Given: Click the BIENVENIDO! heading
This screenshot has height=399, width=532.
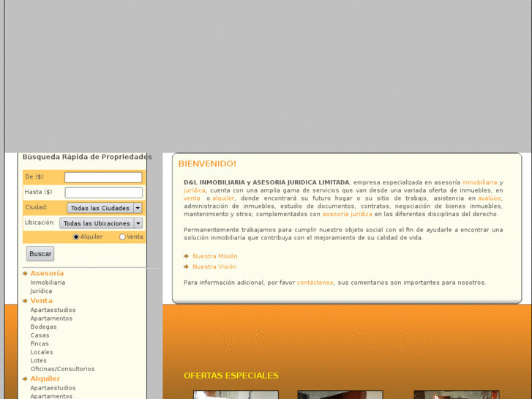Looking at the screenshot, I should [207, 164].
